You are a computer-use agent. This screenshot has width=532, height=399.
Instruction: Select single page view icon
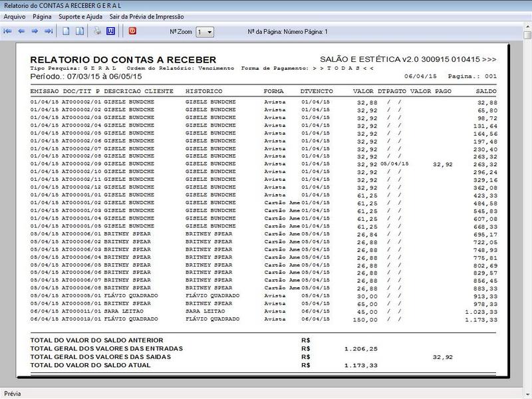pyautogui.click(x=66, y=31)
